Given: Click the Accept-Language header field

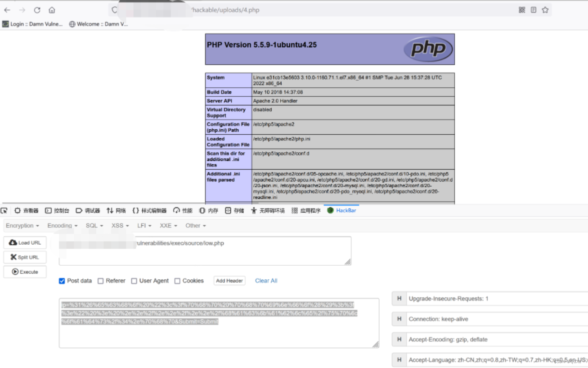Looking at the screenshot, I should pyautogui.click(x=497, y=360).
